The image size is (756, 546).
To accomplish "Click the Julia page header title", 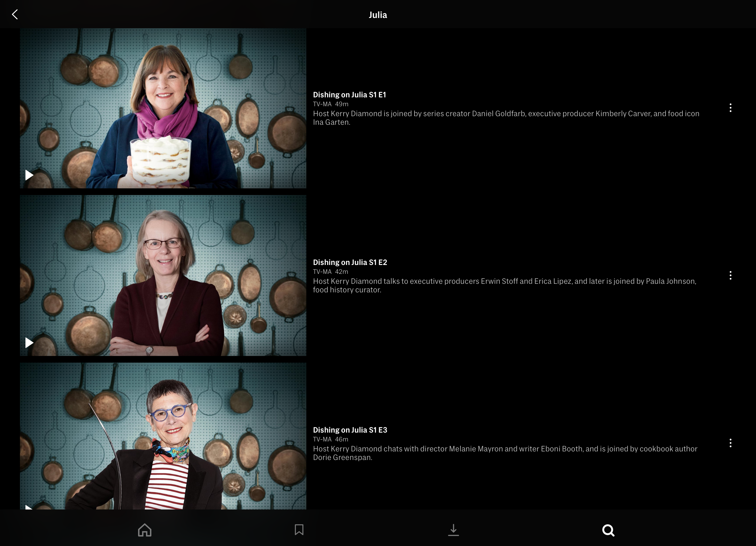I will click(x=378, y=15).
